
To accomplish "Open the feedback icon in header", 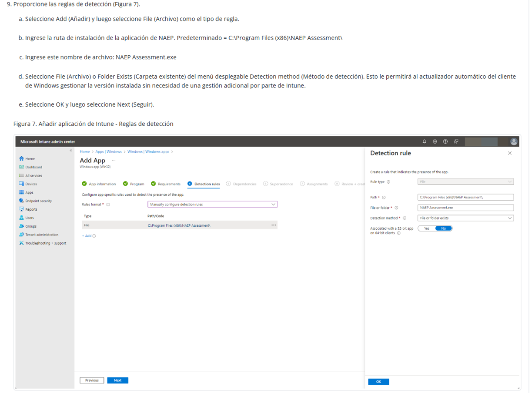I will point(456,141).
